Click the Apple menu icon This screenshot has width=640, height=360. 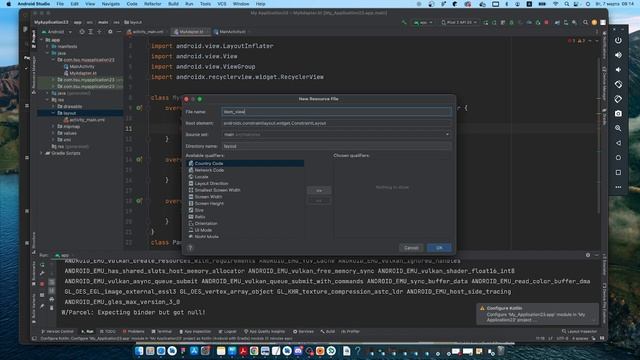tap(9, 4)
